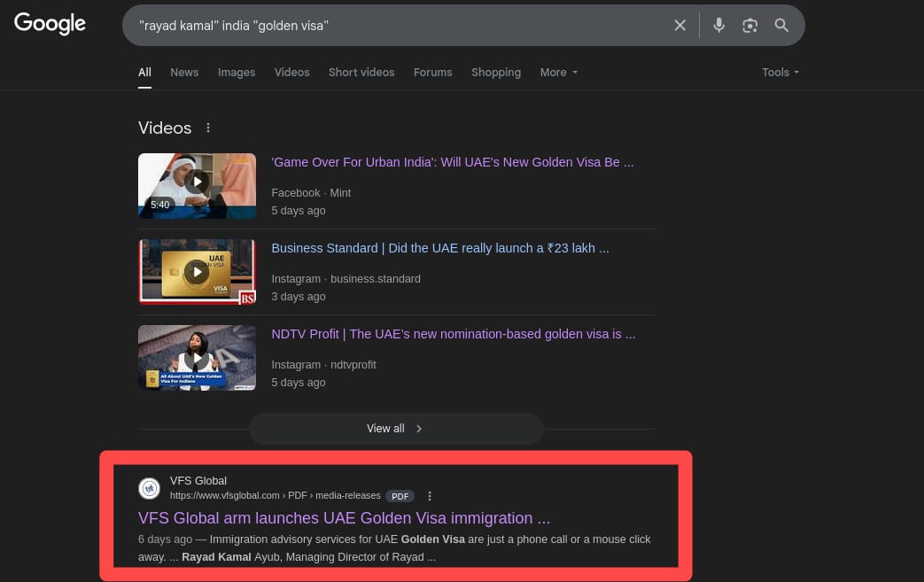Click View all videos button
This screenshot has height=582, width=924.
[396, 429]
